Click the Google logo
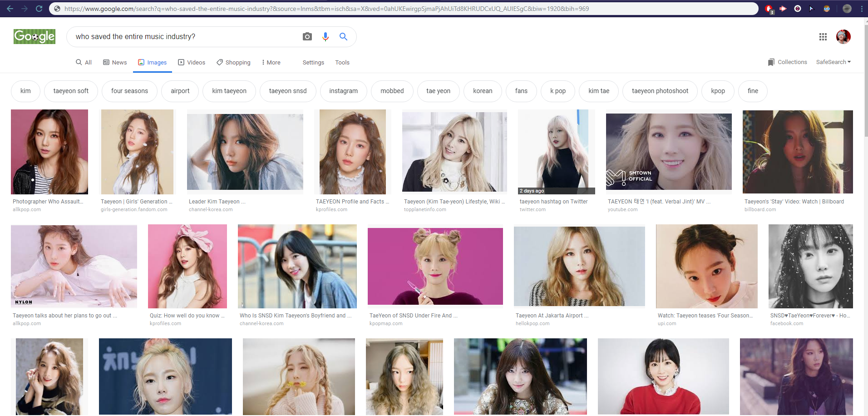Image resolution: width=868 pixels, height=416 pixels. click(x=35, y=36)
